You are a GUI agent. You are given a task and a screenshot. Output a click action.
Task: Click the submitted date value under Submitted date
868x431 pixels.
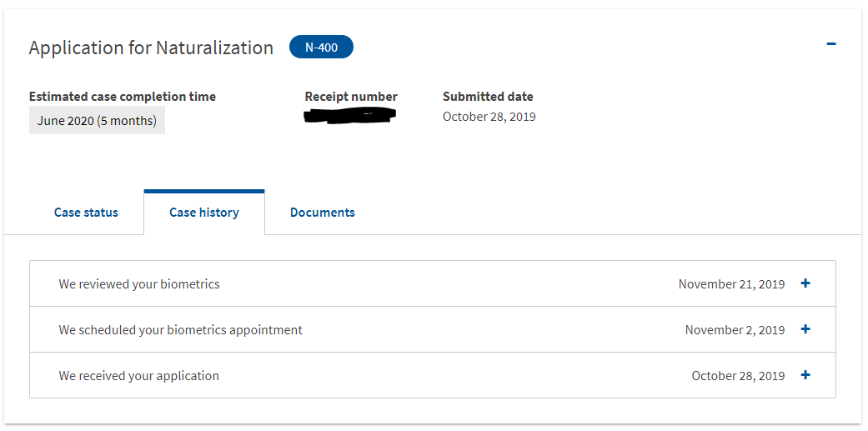(x=489, y=117)
